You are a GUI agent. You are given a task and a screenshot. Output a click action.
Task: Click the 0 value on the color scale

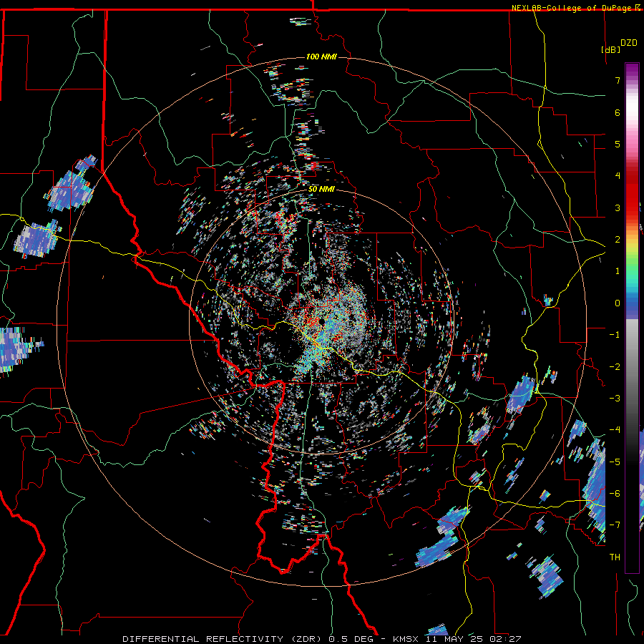tap(618, 303)
